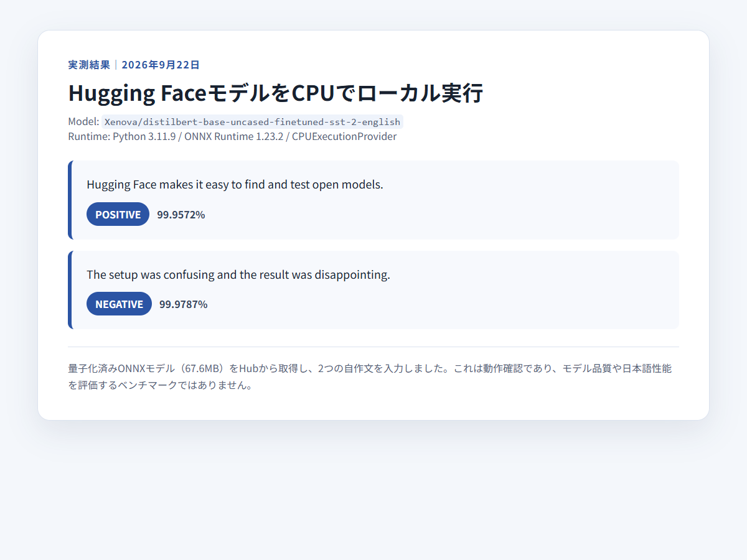Viewport: 747px width, 560px height.
Task: Click the score 99.9787%
Action: [184, 304]
